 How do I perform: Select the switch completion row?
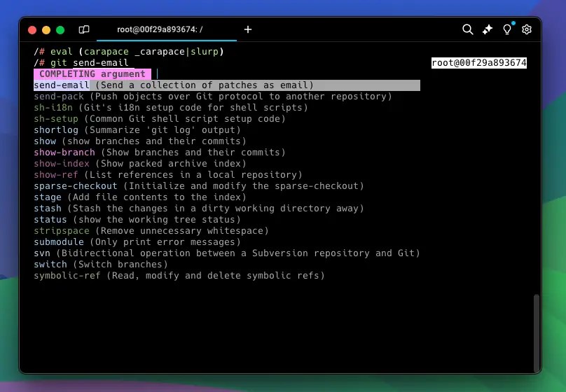(x=101, y=264)
